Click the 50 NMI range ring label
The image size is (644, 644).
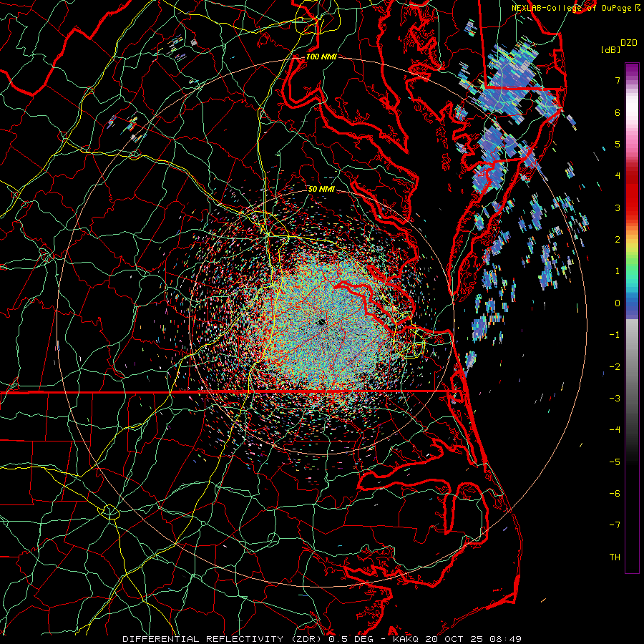tap(321, 190)
